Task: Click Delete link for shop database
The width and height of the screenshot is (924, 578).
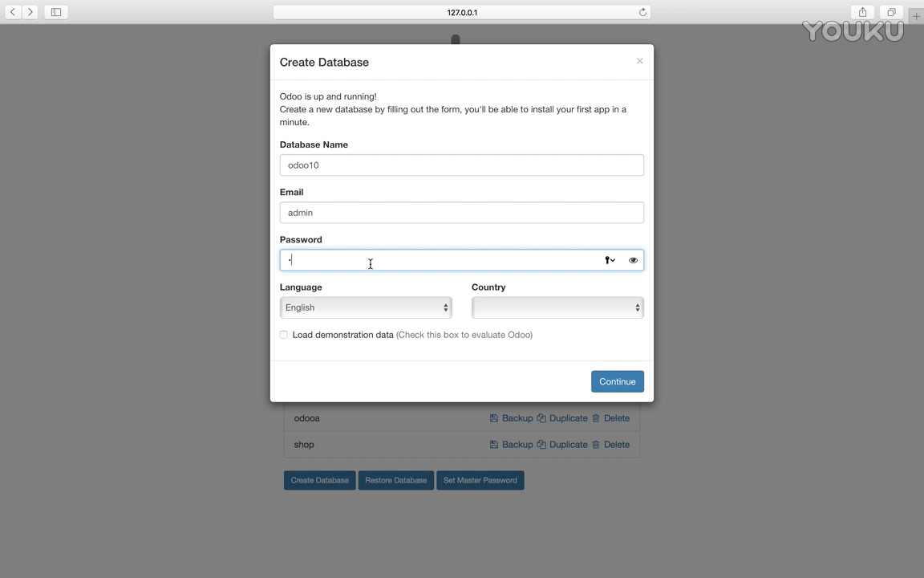Action: [x=611, y=445]
